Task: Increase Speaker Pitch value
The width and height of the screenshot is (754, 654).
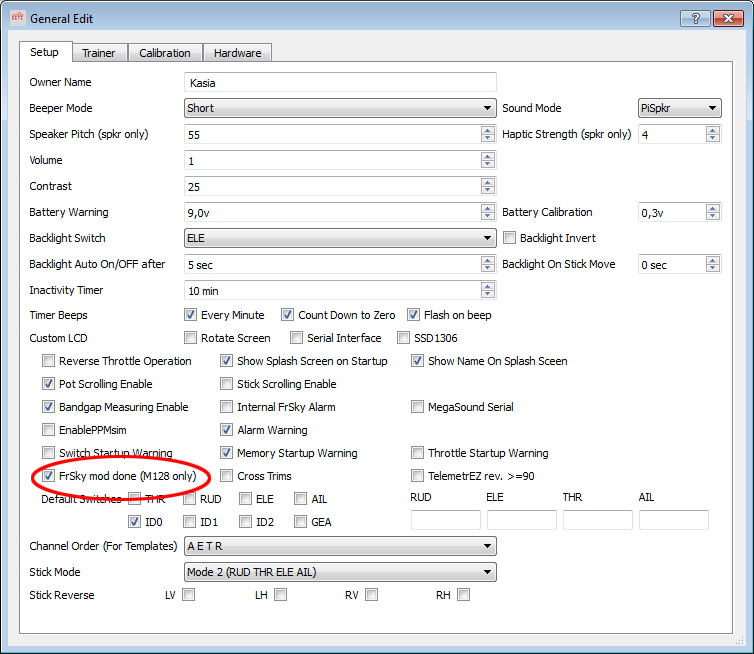Action: (488, 130)
